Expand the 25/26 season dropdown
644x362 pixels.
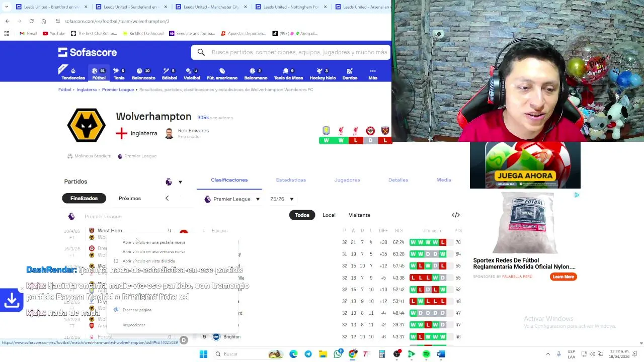click(282, 199)
